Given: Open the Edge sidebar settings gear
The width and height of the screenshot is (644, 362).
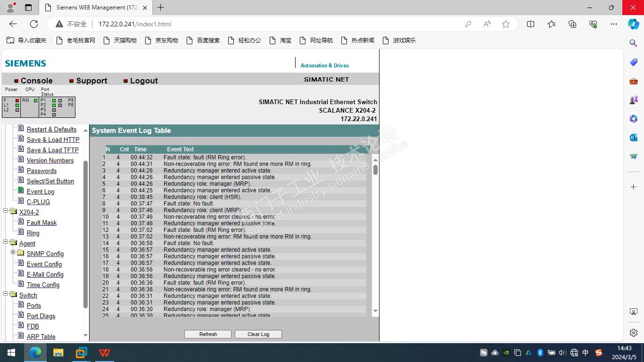Looking at the screenshot, I should pos(634,333).
